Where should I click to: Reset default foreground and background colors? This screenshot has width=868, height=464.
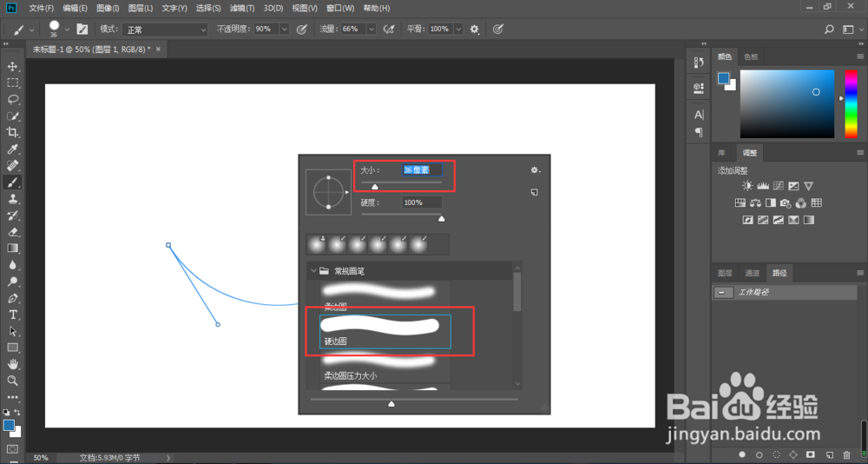(x=6, y=412)
